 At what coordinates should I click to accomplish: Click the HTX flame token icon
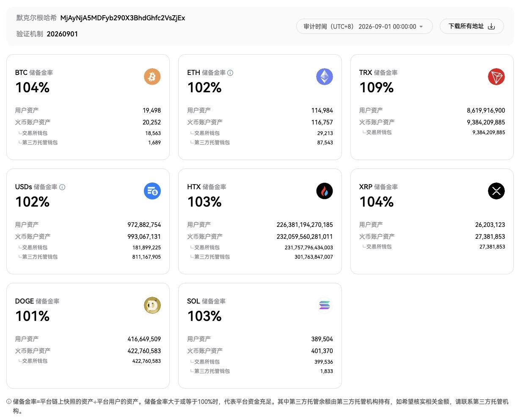325,191
